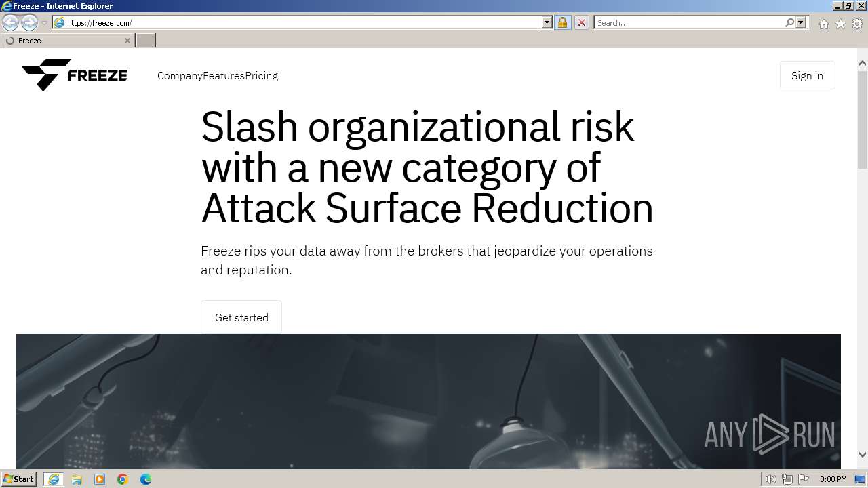The image size is (868, 488).
Task: Click the headline "Slash organizational risk"
Action: 418,126
